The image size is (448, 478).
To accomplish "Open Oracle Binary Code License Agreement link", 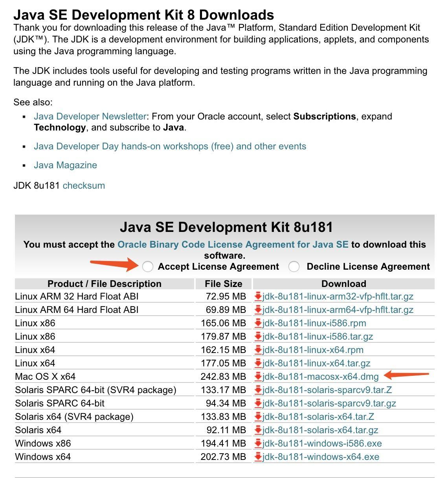I will point(233,245).
